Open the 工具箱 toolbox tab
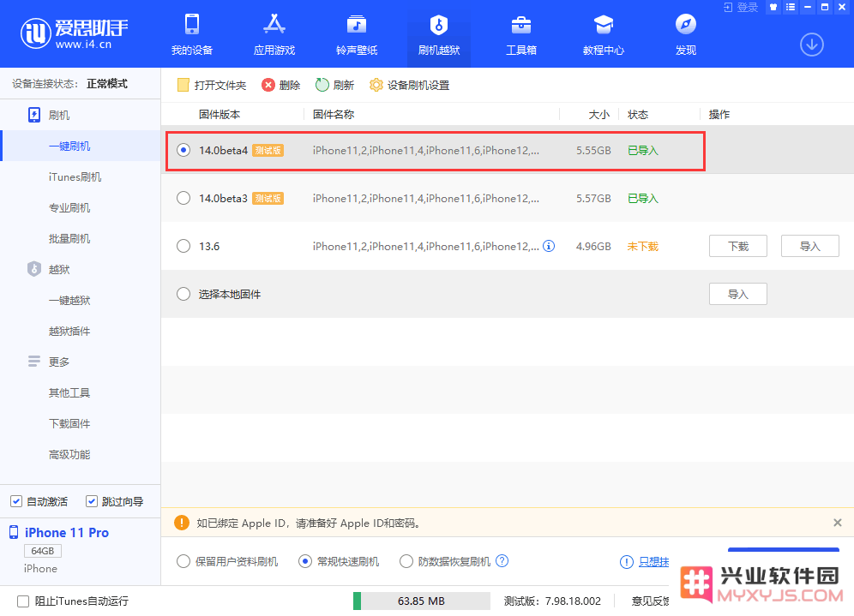The image size is (854, 616). coord(521,34)
